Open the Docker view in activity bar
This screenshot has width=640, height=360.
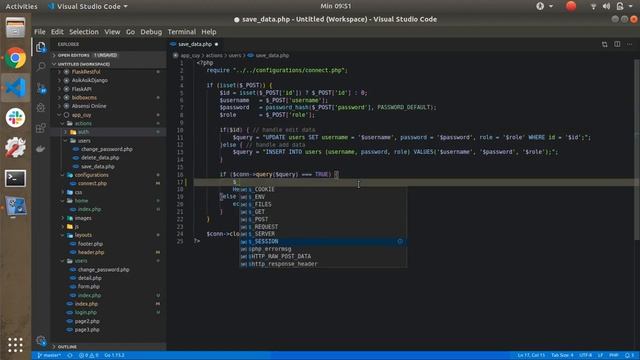click(41, 149)
